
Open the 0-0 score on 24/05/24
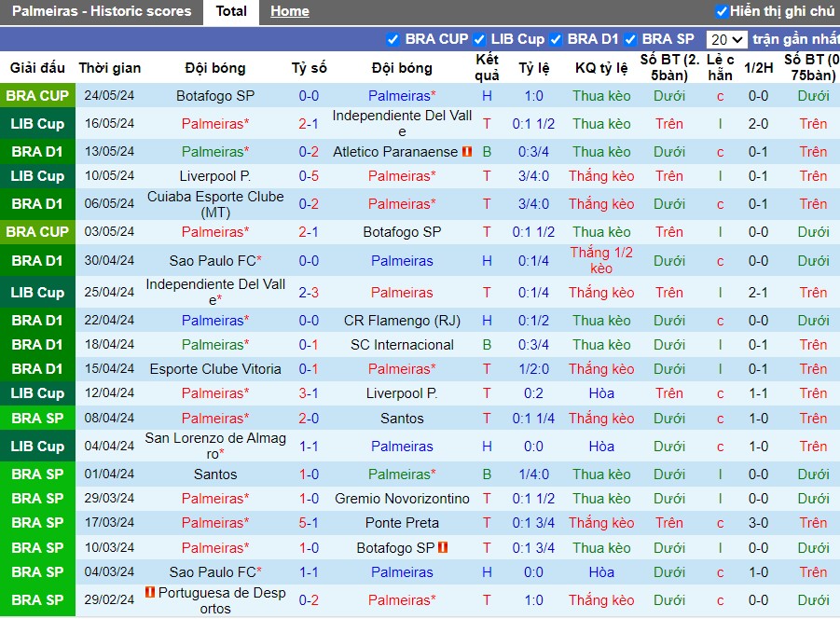coord(310,96)
